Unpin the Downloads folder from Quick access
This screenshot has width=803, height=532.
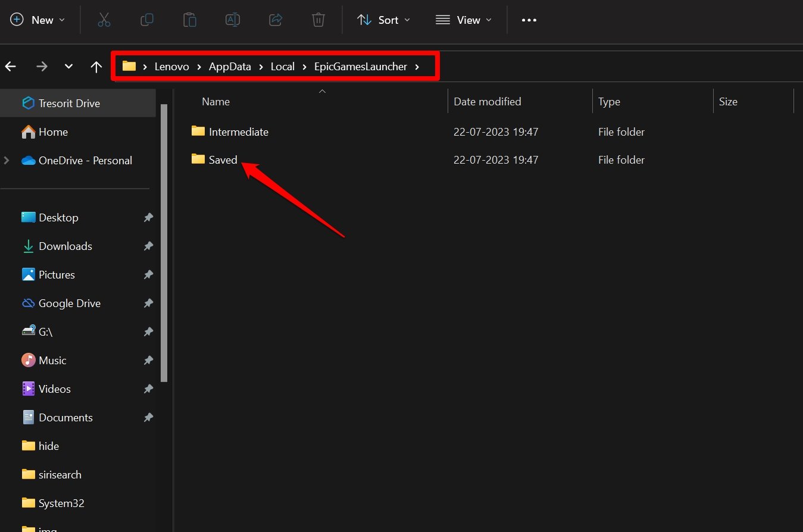148,246
